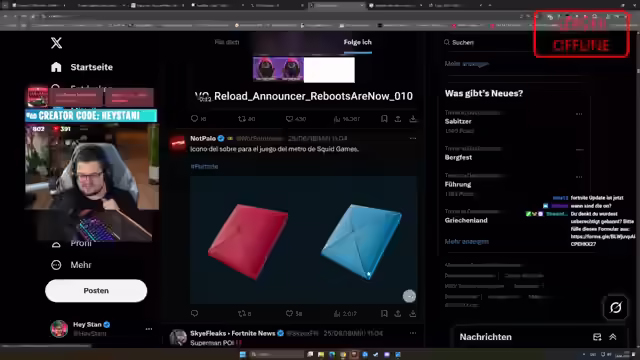Open options for Sabitzer trend
The width and height of the screenshot is (640, 360).
(579, 114)
